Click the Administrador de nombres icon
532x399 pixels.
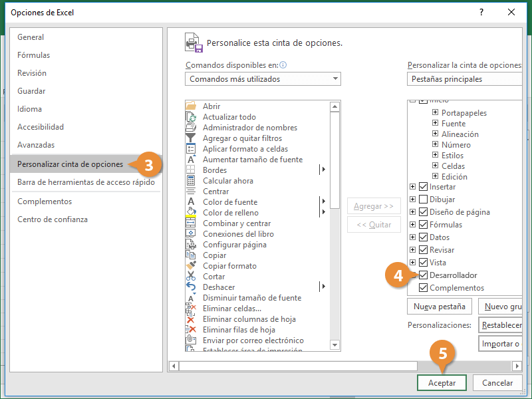coord(191,127)
